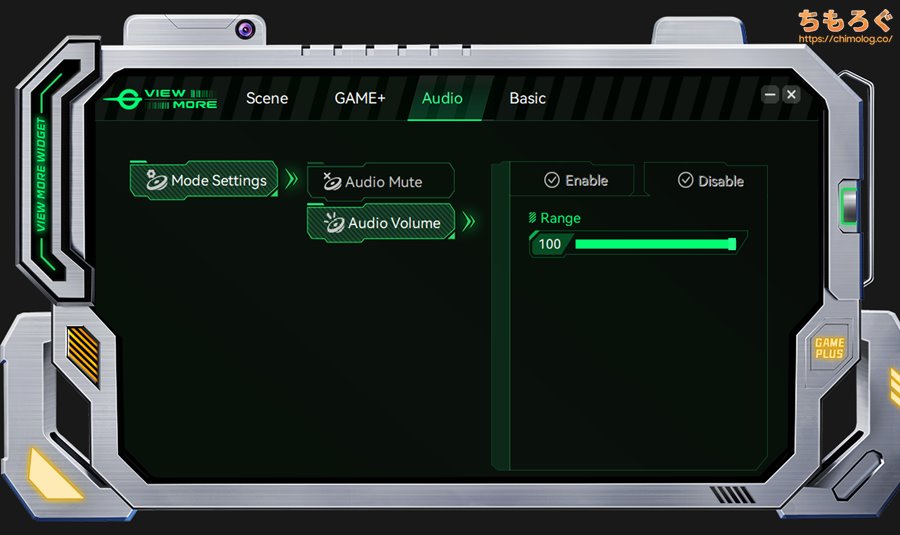The image size is (900, 535).
Task: Switch to the Scene tab
Action: [x=267, y=98]
